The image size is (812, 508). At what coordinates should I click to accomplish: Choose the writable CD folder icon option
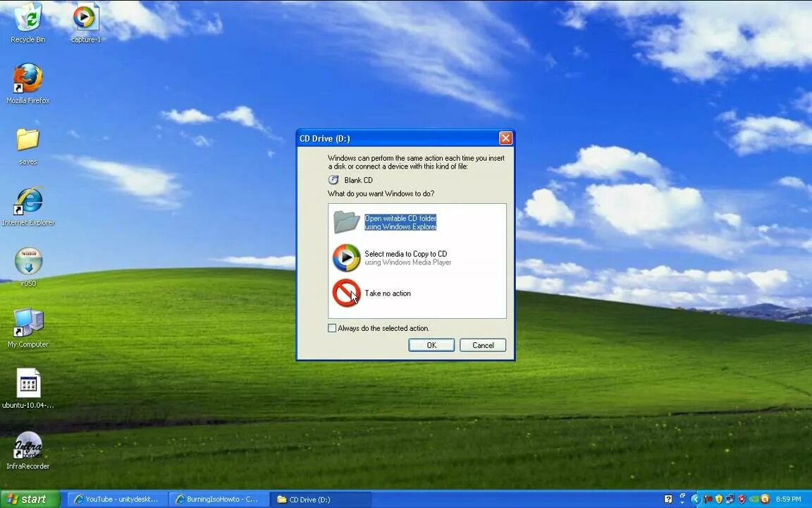[347, 222]
